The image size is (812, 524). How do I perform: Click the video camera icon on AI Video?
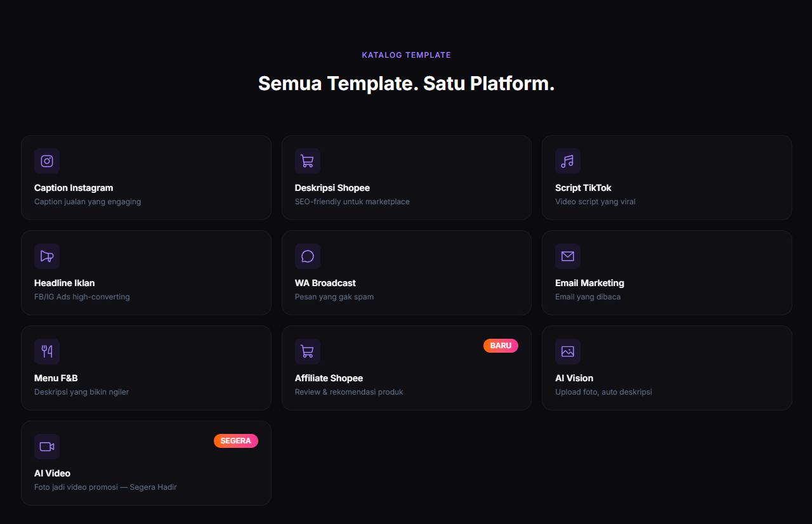pos(47,447)
